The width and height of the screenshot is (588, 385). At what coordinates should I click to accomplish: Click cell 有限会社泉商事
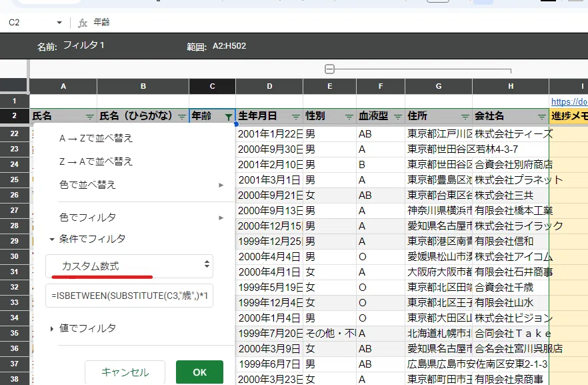(511, 379)
